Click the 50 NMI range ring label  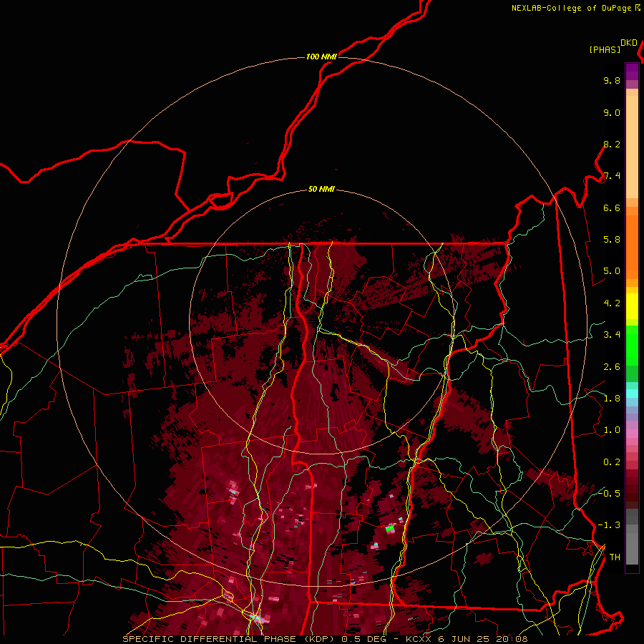[321, 190]
